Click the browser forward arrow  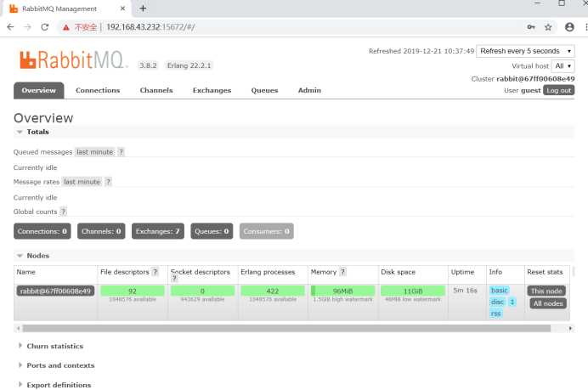tap(27, 27)
